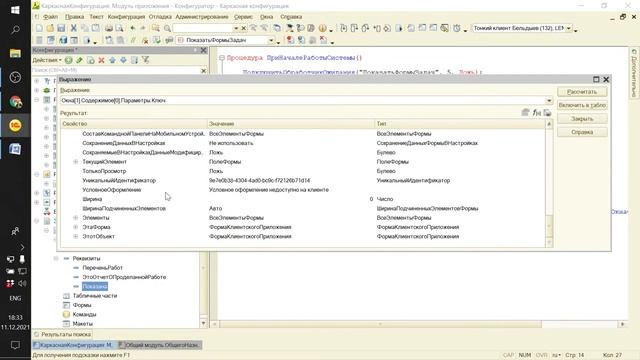Image resolution: width=640 pixels, height=360 pixels.
Task: Click the Закрыть button in Expression dialog
Action: click(x=582, y=119)
